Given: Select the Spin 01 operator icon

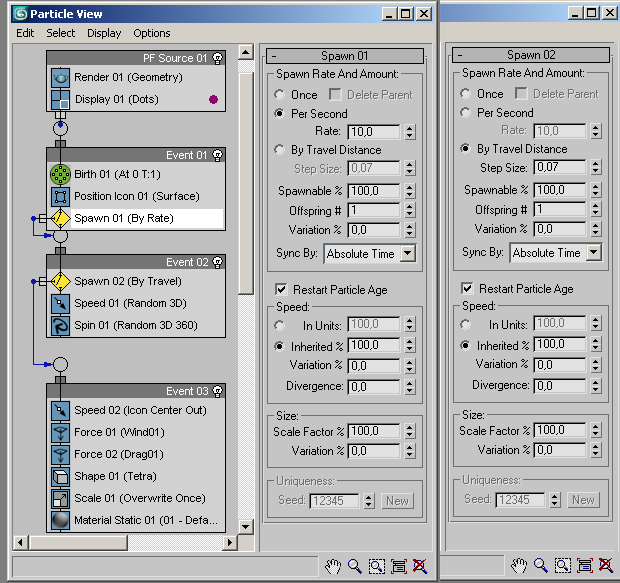Looking at the screenshot, I should tap(59, 325).
